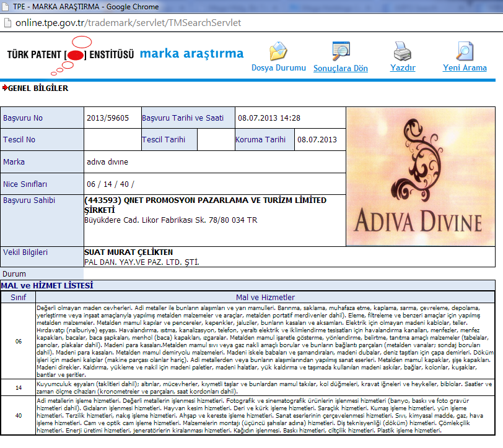Screen dimensions: 503x448
Task: Click the Koruma Tarihi label
Action: point(260,140)
